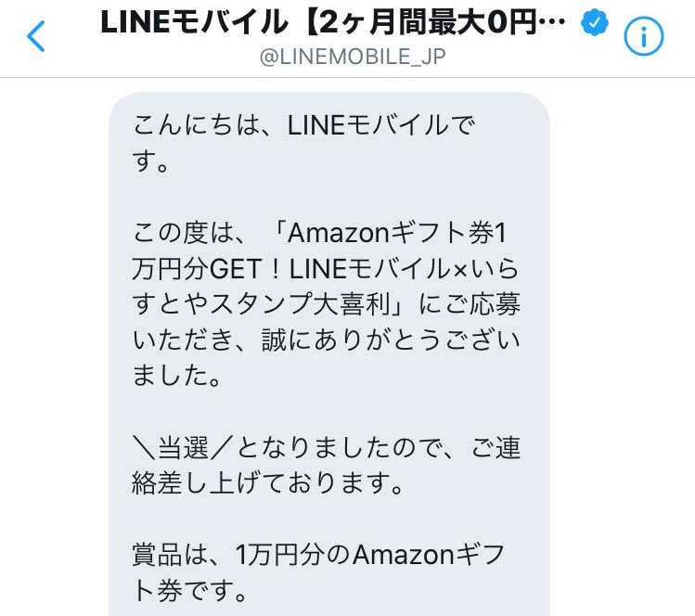Tap the line いただき、誠にありがとうござい

326,340
